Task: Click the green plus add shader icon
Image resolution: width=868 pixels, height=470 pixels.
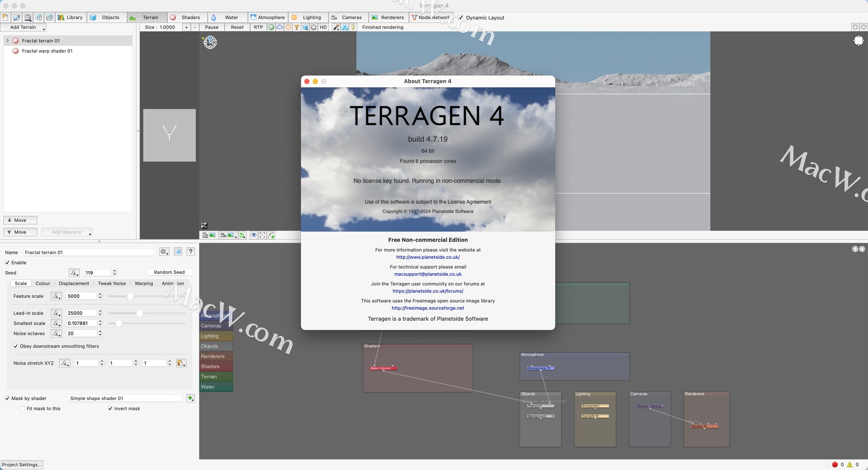Action: click(190, 398)
